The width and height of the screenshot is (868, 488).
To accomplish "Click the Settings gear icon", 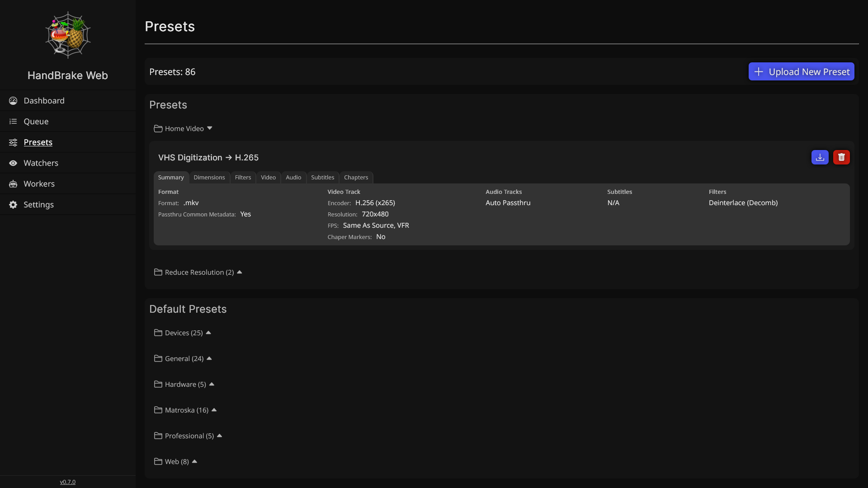I will click(13, 205).
